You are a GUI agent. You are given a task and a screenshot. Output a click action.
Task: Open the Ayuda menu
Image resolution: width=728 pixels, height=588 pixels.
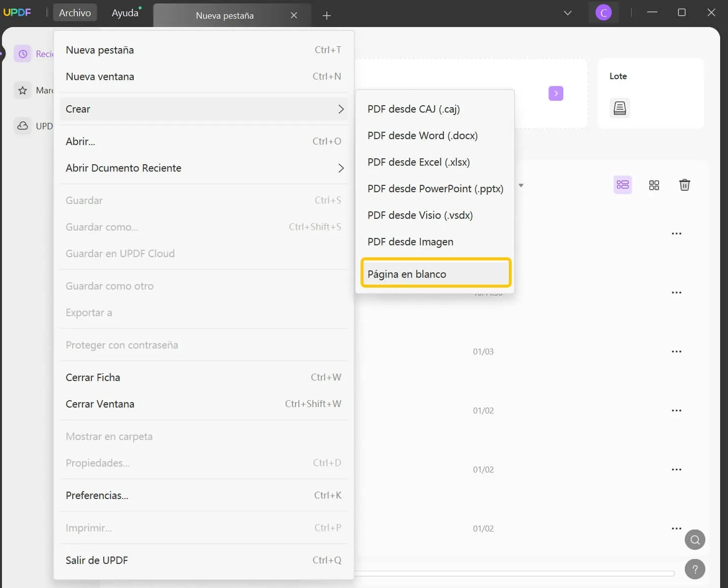[125, 13]
